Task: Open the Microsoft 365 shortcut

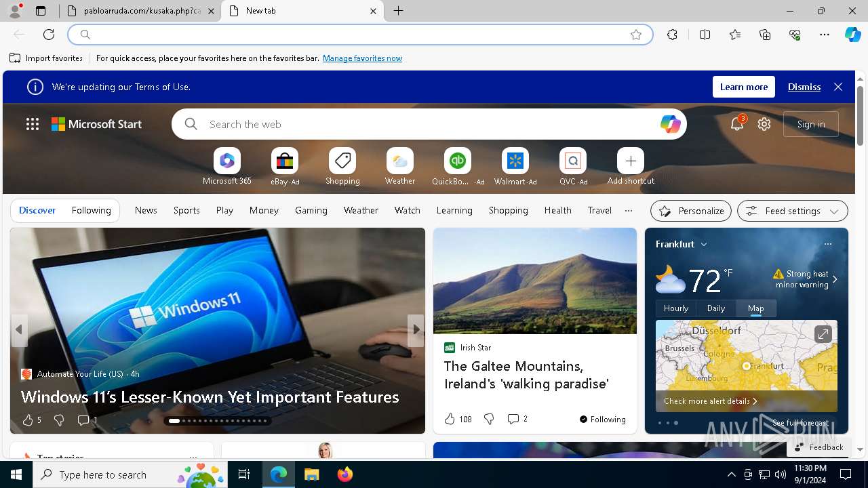Action: [227, 167]
